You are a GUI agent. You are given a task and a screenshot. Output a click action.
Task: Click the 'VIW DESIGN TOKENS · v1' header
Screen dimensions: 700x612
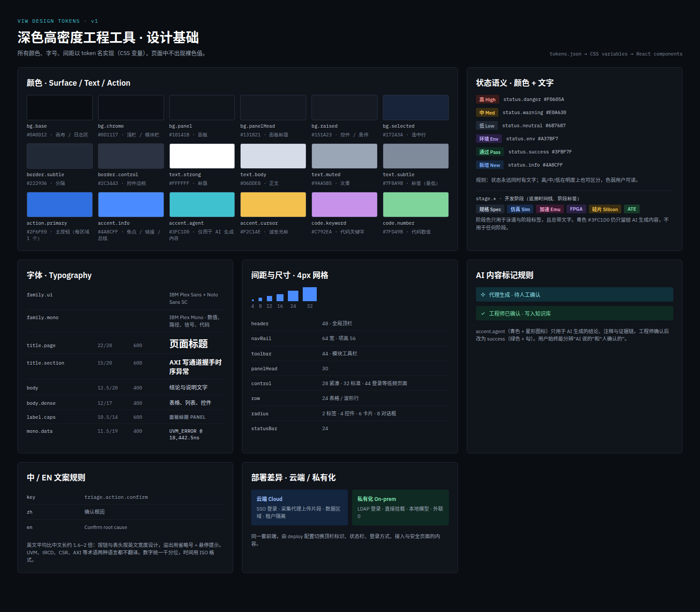click(x=58, y=21)
